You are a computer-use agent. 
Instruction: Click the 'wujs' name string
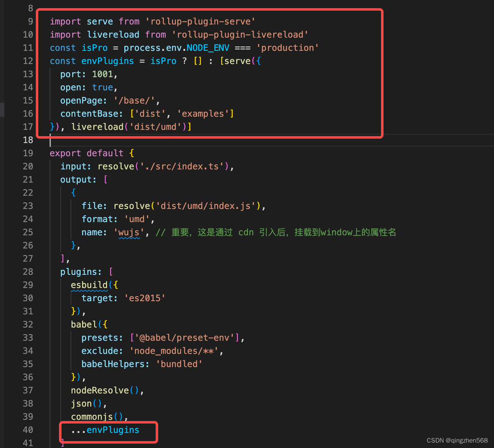coord(129,232)
